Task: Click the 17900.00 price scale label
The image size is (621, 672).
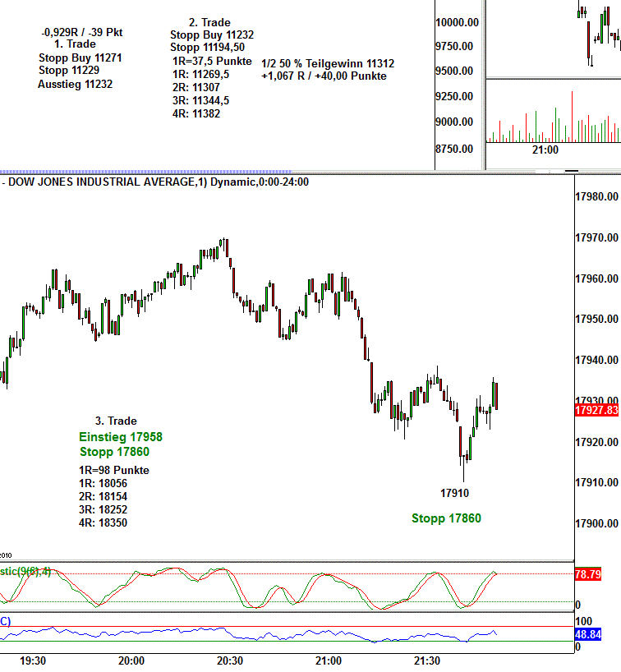Action: tap(596, 524)
